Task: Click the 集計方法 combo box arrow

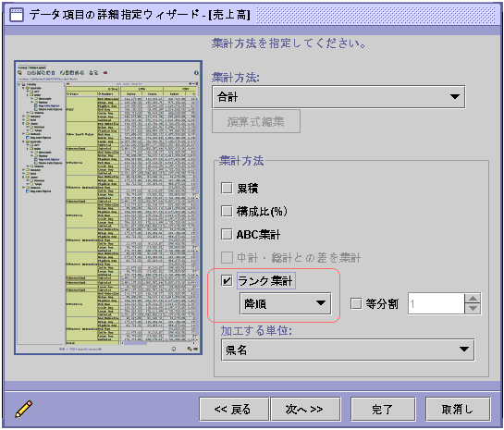Action: point(454,97)
